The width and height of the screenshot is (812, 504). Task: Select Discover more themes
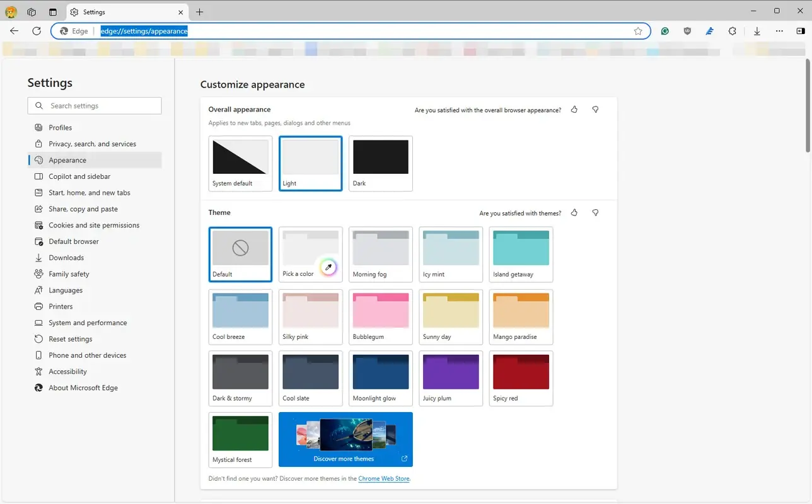tap(345, 439)
